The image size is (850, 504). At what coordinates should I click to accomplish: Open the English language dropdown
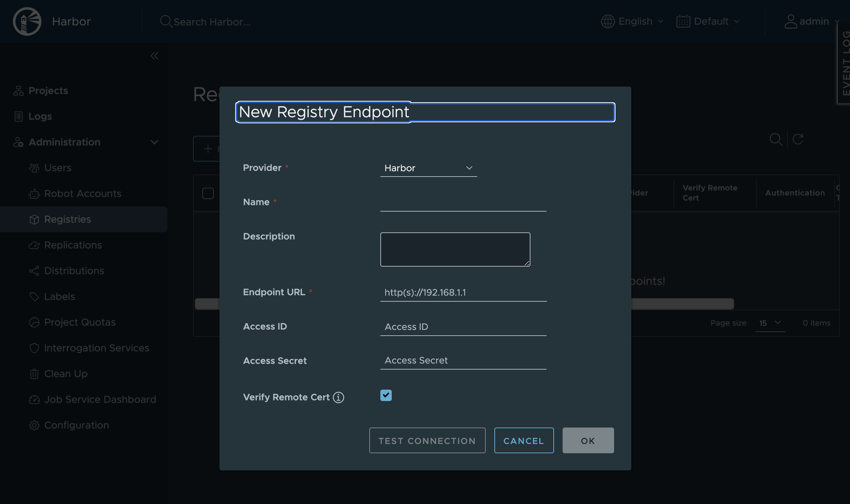(632, 21)
